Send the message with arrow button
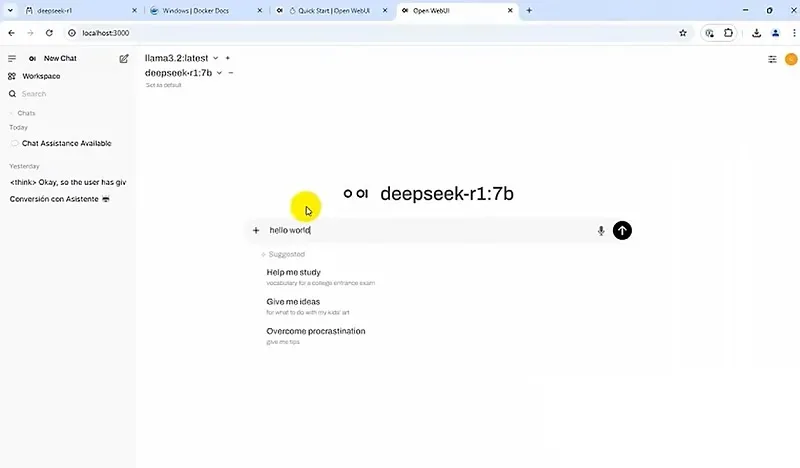The image size is (800, 468). click(622, 231)
